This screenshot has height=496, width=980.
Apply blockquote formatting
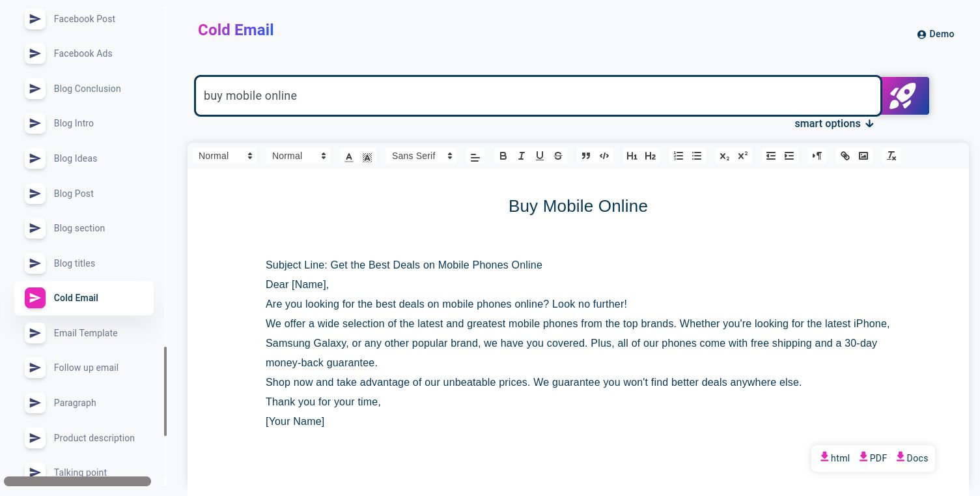[586, 156]
